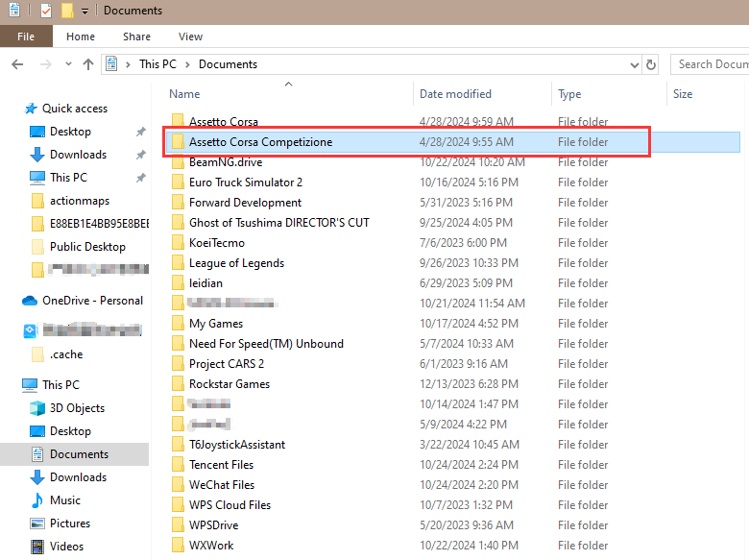Image resolution: width=749 pixels, height=560 pixels.
Task: Click the WPS Cloud Files folder icon
Action: pyautogui.click(x=178, y=504)
